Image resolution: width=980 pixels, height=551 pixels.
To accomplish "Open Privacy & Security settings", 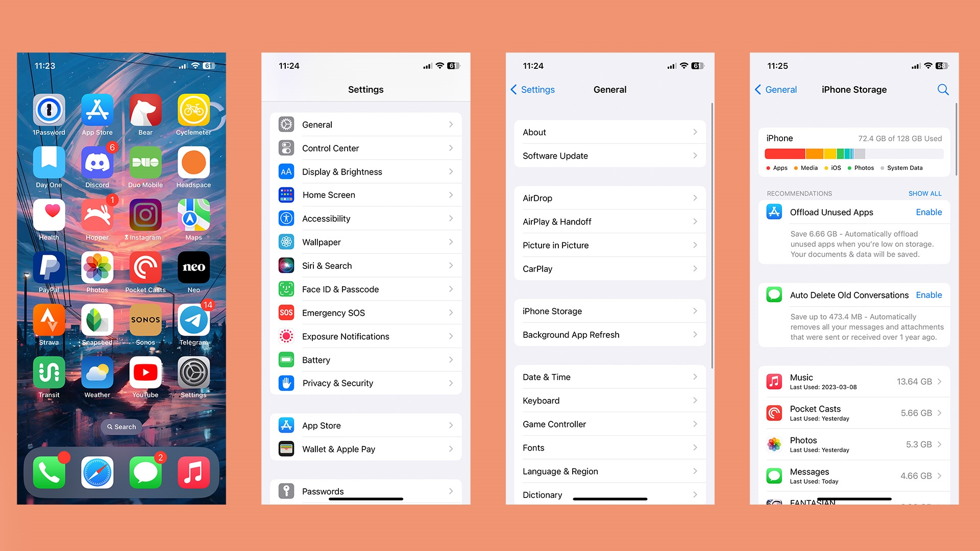I will pos(365,384).
